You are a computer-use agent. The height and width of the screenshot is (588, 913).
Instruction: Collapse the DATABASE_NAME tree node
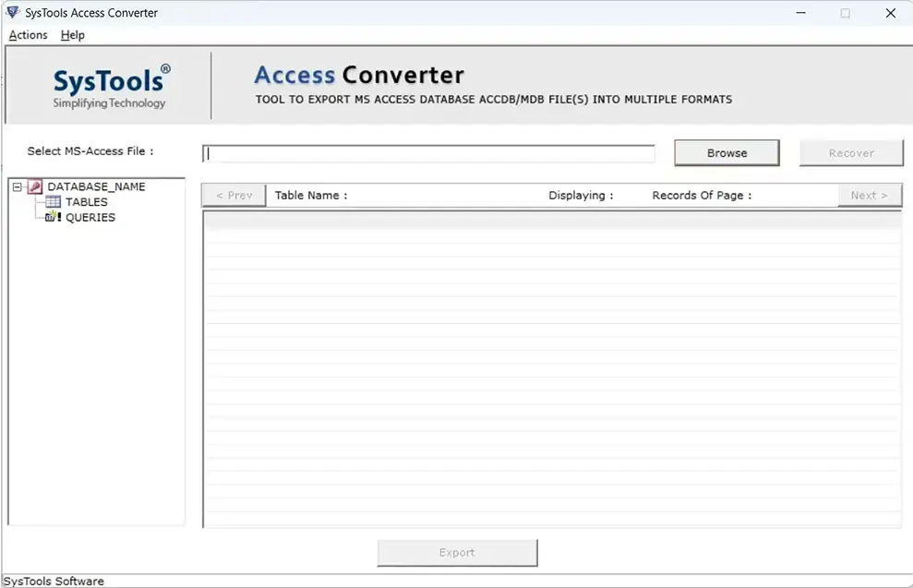[x=18, y=186]
